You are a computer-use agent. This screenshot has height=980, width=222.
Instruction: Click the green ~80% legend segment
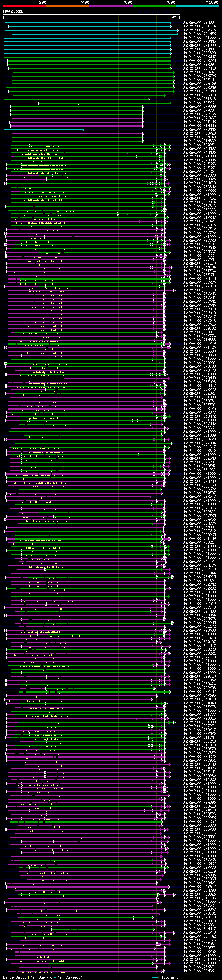pyautogui.click(x=154, y=6)
